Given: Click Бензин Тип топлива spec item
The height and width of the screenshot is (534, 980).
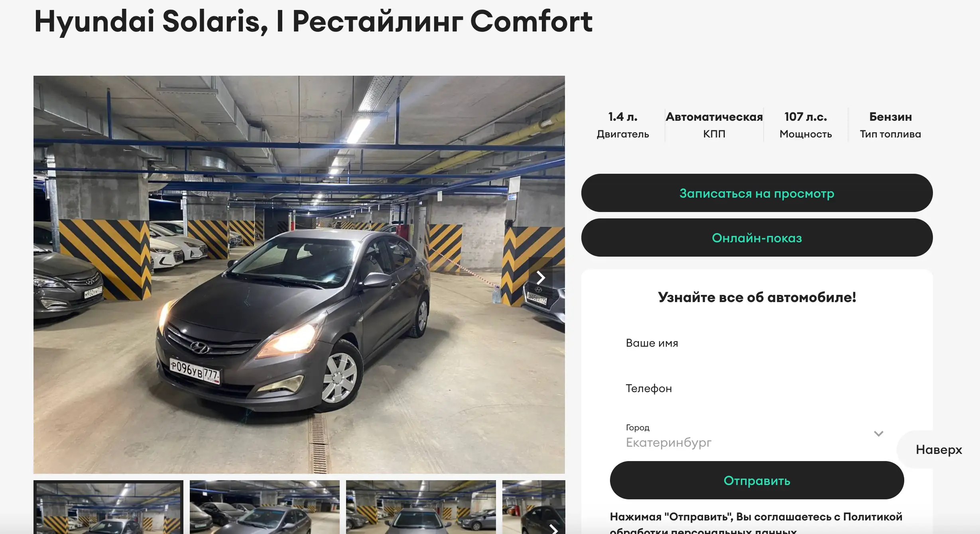Looking at the screenshot, I should point(890,125).
